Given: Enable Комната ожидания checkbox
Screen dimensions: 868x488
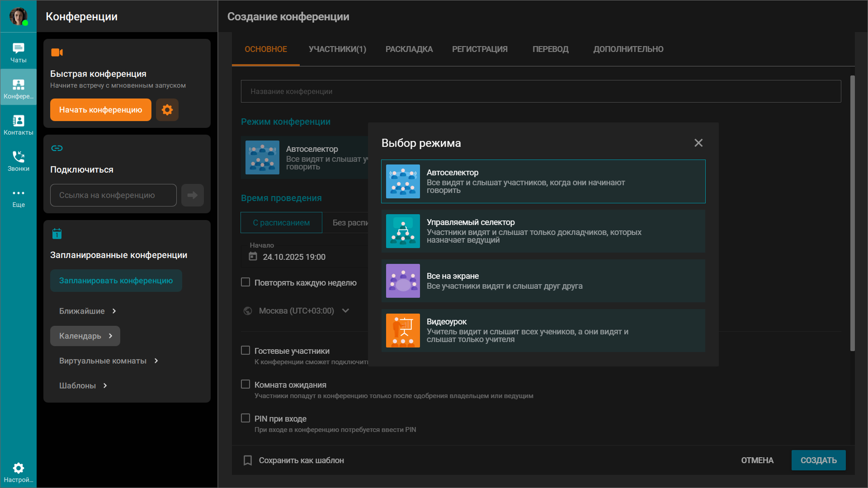Looking at the screenshot, I should tap(245, 385).
